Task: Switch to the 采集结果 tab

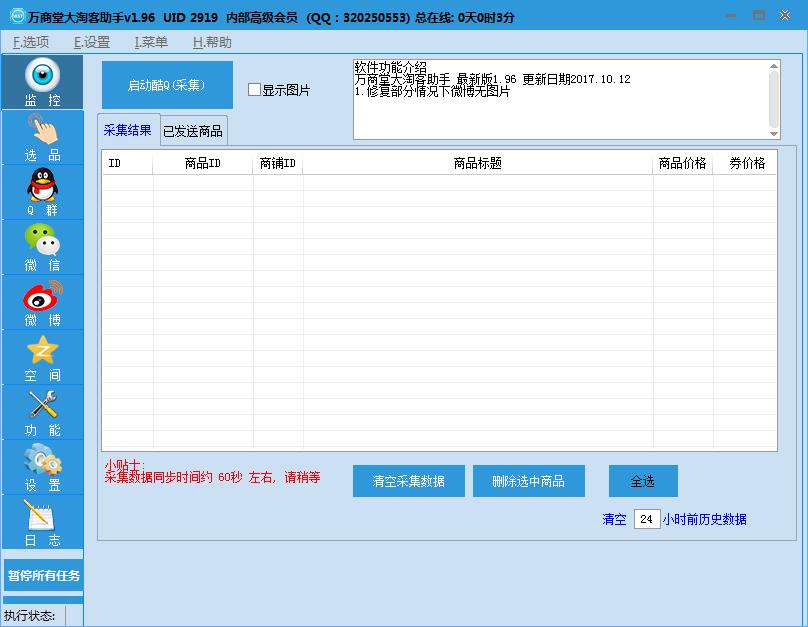Action: pos(128,130)
